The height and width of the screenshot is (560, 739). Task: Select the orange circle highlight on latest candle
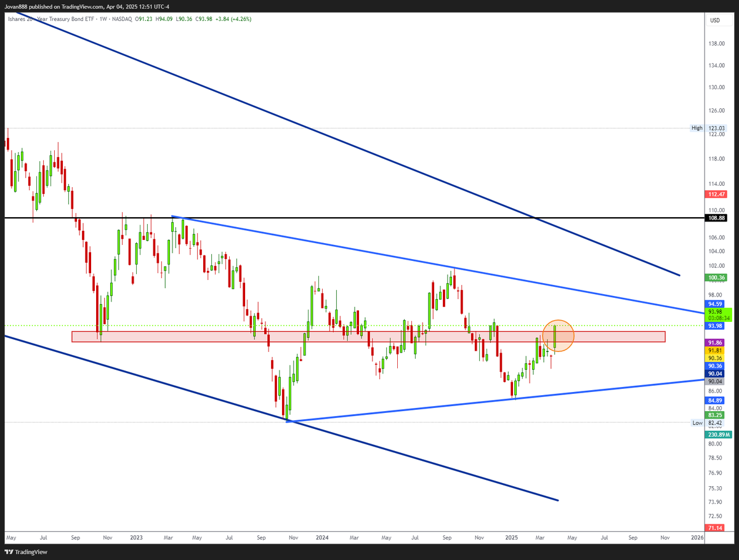click(558, 336)
